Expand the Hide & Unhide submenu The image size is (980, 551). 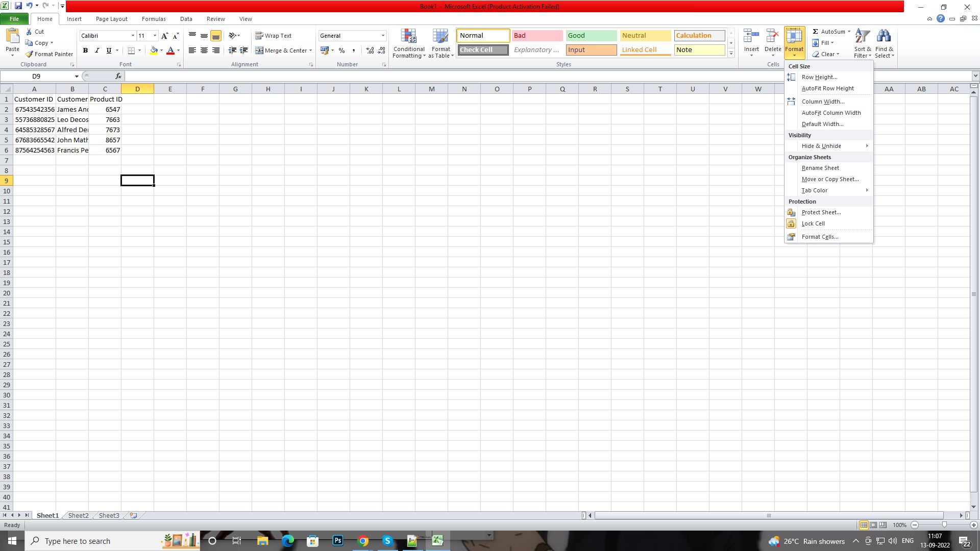tap(822, 146)
